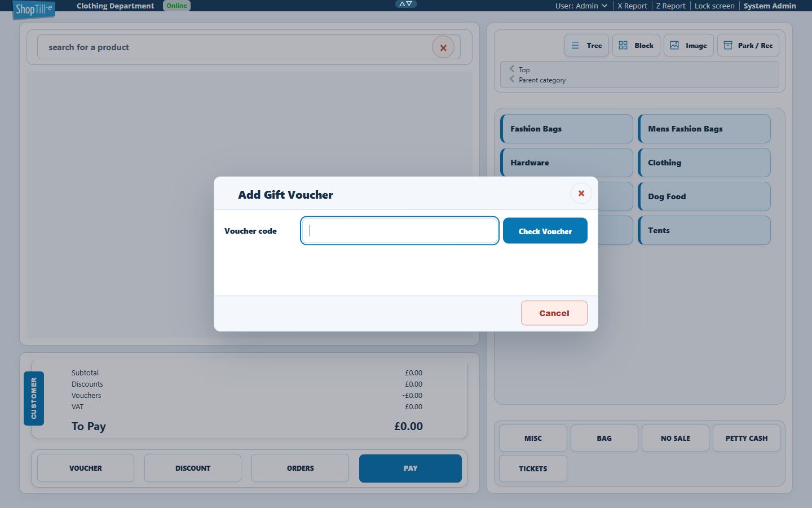
Task: Add a BAG to the sale
Action: [604, 438]
